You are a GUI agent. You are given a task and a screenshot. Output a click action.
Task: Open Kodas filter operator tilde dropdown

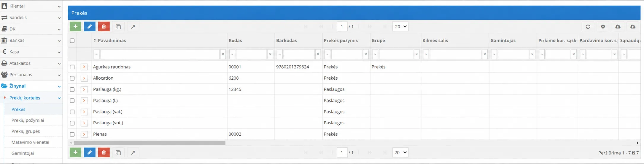232,54
